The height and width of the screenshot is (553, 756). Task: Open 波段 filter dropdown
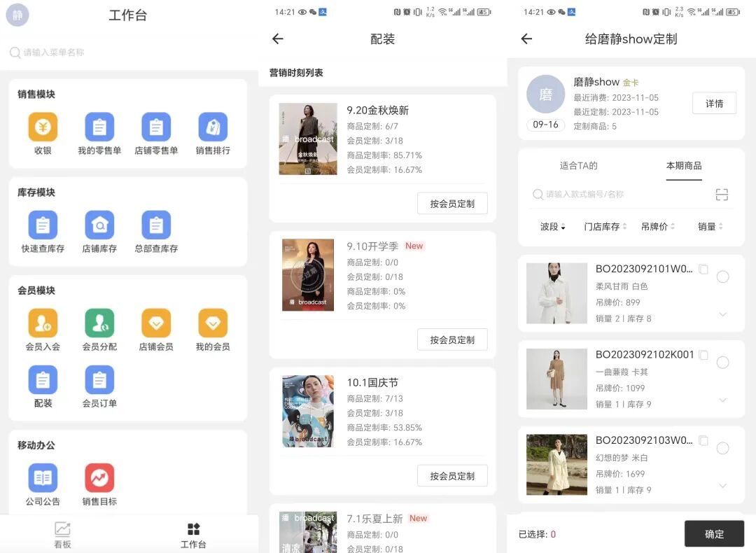[552, 227]
